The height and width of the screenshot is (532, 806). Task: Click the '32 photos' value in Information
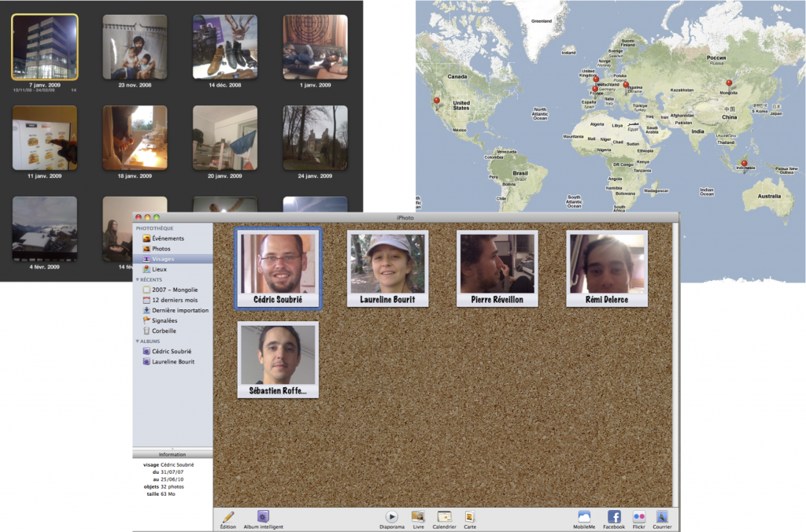click(172, 487)
